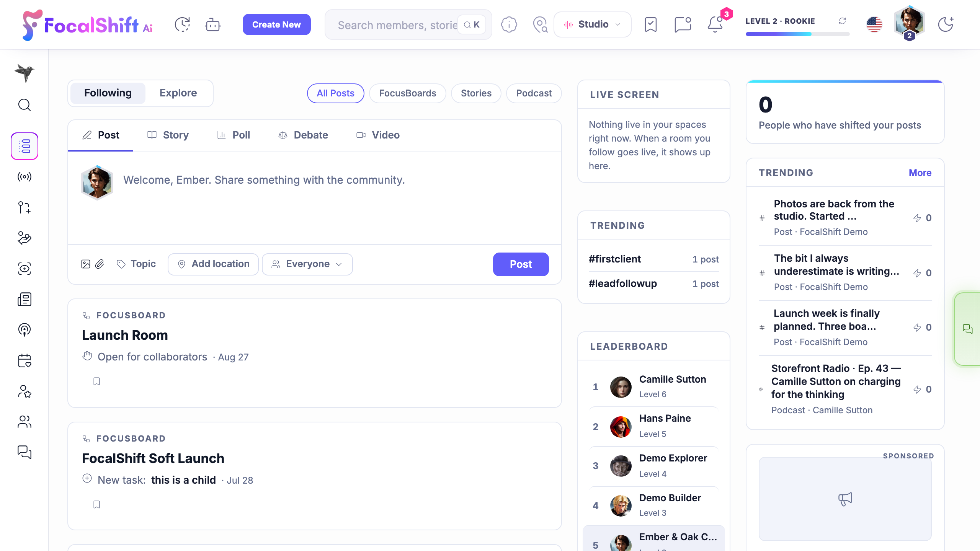The width and height of the screenshot is (980, 551).
Task: Open the live broadcast icon in sidebar
Action: click(x=24, y=177)
